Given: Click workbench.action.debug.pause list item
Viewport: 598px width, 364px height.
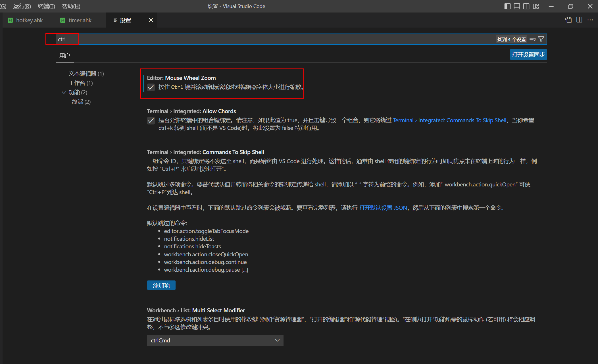Looking at the screenshot, I should 206,270.
